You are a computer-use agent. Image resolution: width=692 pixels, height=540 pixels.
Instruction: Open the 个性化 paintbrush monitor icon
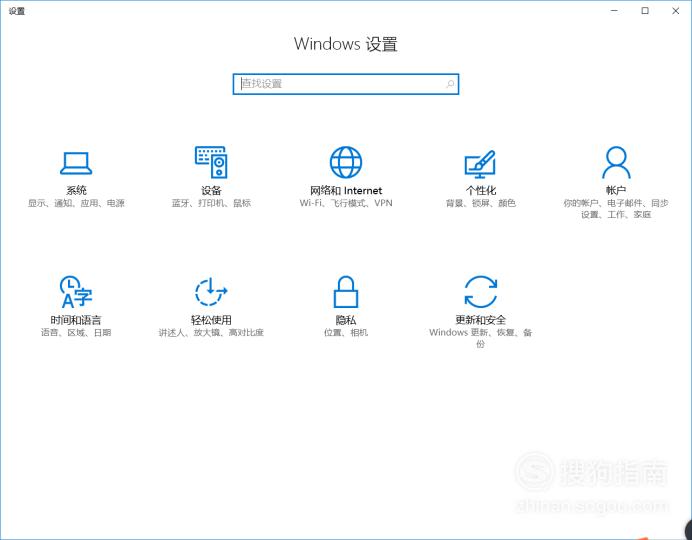(480, 164)
